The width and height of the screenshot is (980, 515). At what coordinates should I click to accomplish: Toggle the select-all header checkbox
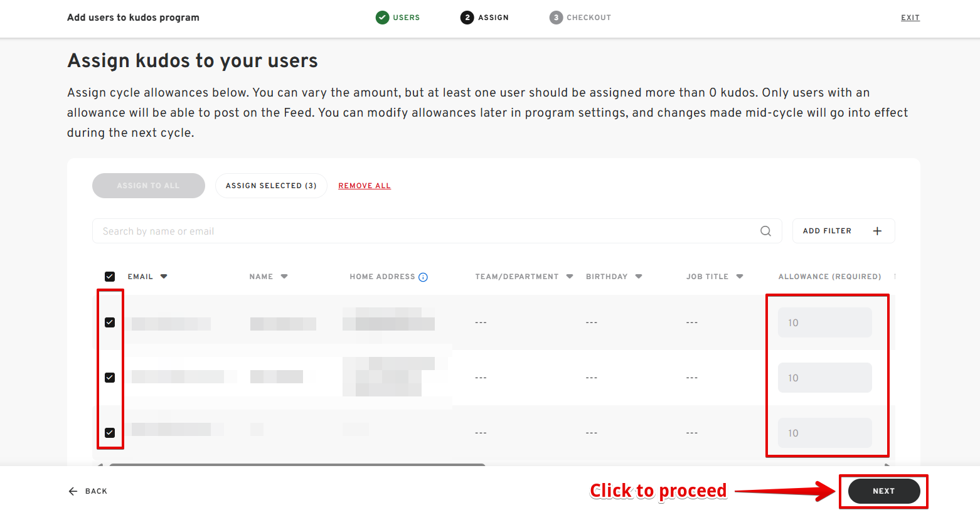[110, 277]
